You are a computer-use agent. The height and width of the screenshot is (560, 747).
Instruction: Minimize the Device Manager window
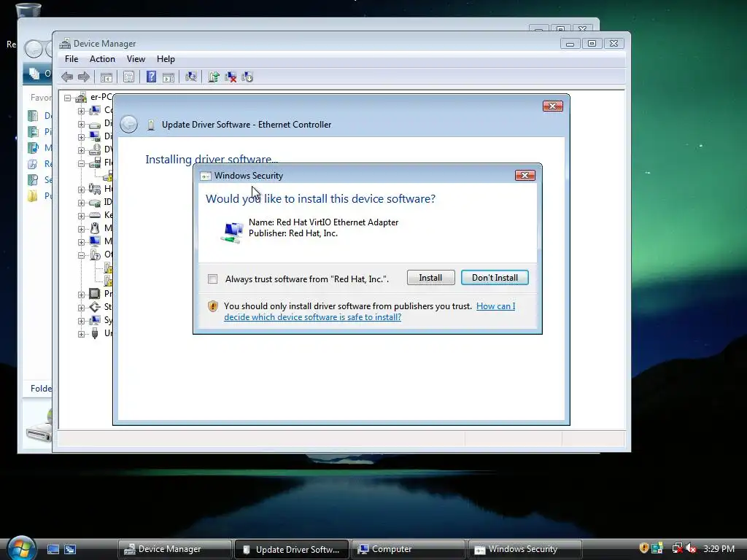click(570, 43)
